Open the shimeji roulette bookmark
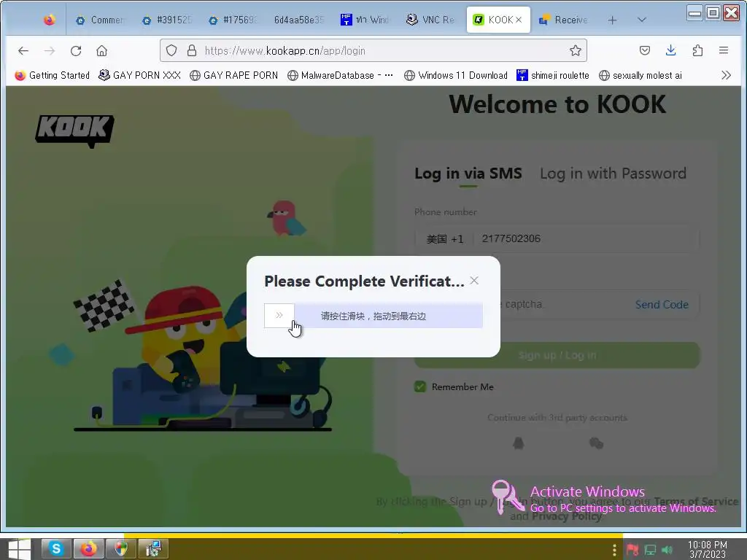 pos(553,75)
